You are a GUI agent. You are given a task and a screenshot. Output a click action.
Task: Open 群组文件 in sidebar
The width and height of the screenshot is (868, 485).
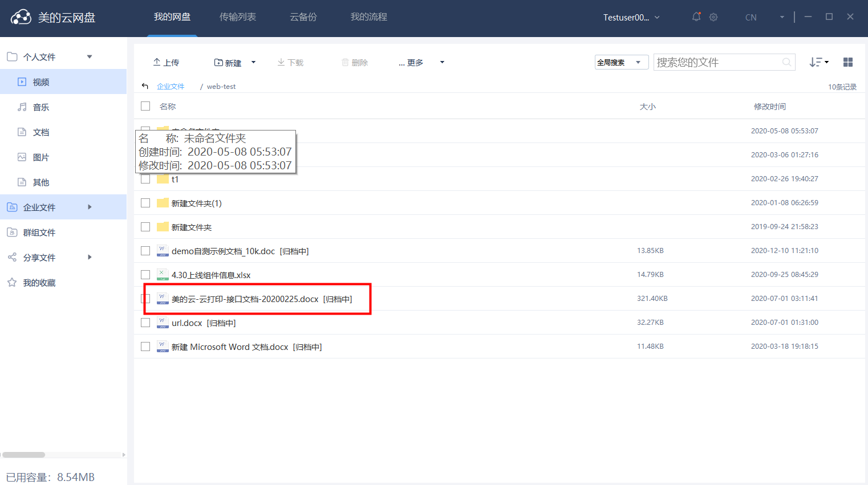(63, 232)
